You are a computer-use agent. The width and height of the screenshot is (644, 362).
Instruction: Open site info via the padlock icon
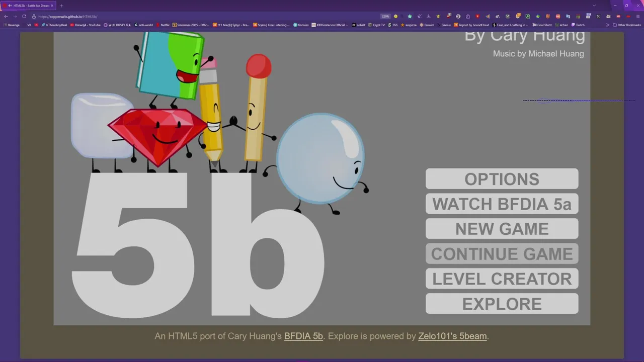(x=34, y=16)
